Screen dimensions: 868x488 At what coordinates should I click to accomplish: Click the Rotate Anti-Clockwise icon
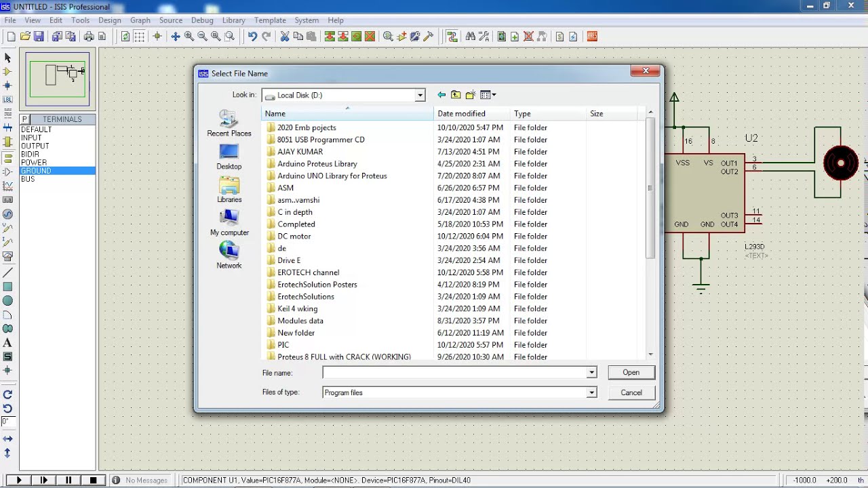(x=7, y=408)
